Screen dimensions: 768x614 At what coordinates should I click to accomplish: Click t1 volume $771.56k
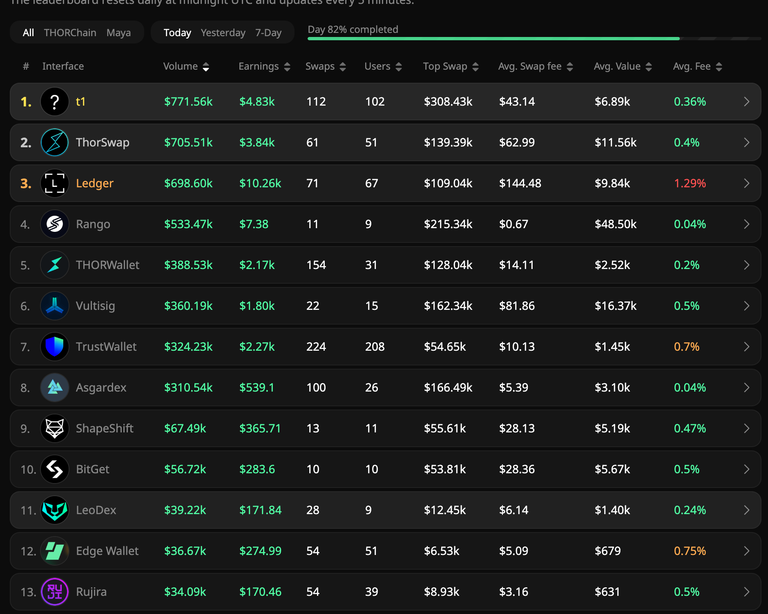(188, 102)
